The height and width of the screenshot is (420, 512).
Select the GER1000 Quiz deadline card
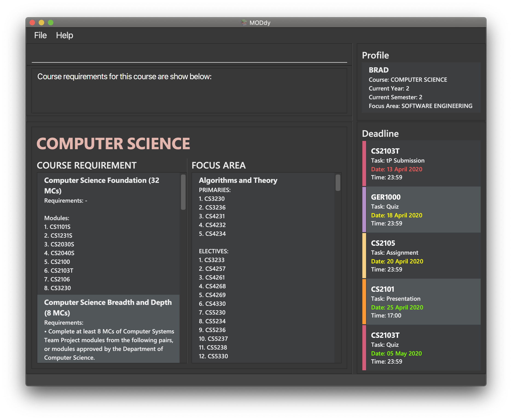pyautogui.click(x=422, y=210)
